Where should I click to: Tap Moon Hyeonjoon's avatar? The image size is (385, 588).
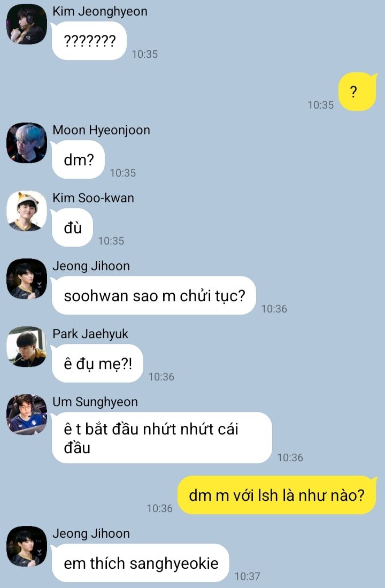[27, 143]
